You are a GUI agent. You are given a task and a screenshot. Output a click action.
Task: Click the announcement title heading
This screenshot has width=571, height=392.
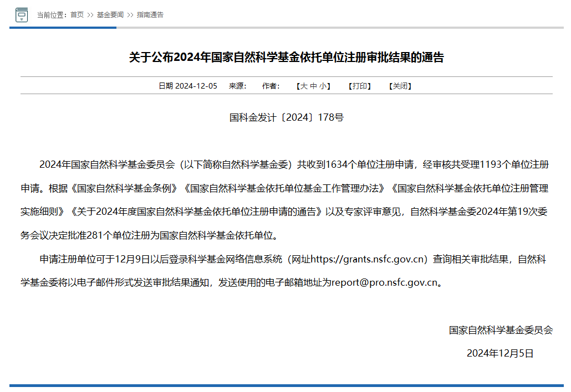287,58
